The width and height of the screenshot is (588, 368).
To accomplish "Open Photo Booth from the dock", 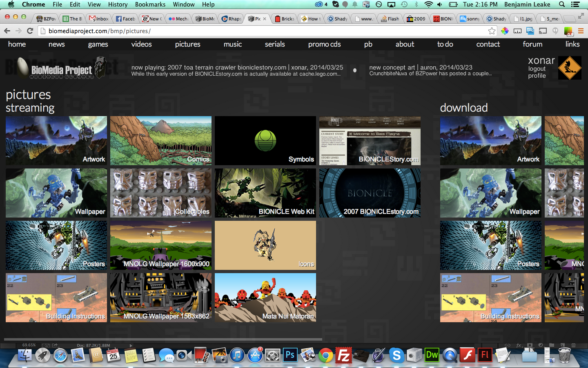I will click(x=202, y=355).
